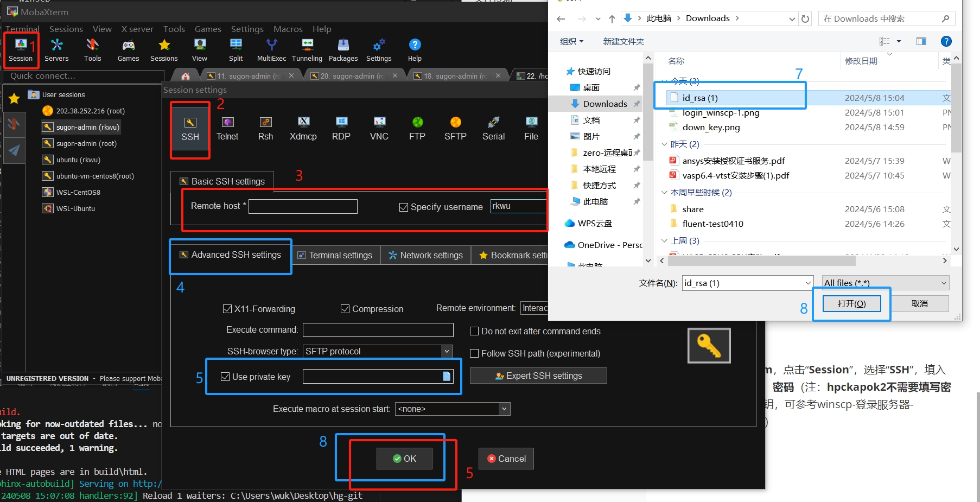
Task: Toggle the Use private key checkbox
Action: tap(225, 377)
